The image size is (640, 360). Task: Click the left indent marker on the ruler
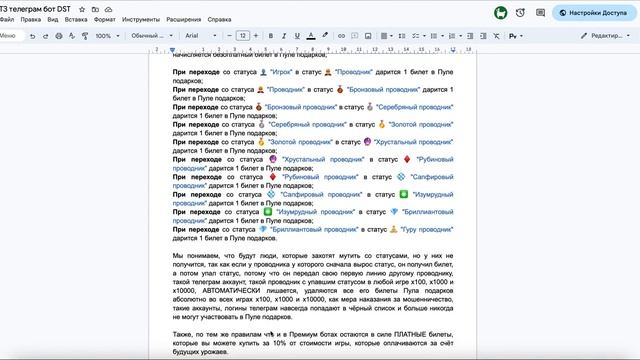[172, 50]
